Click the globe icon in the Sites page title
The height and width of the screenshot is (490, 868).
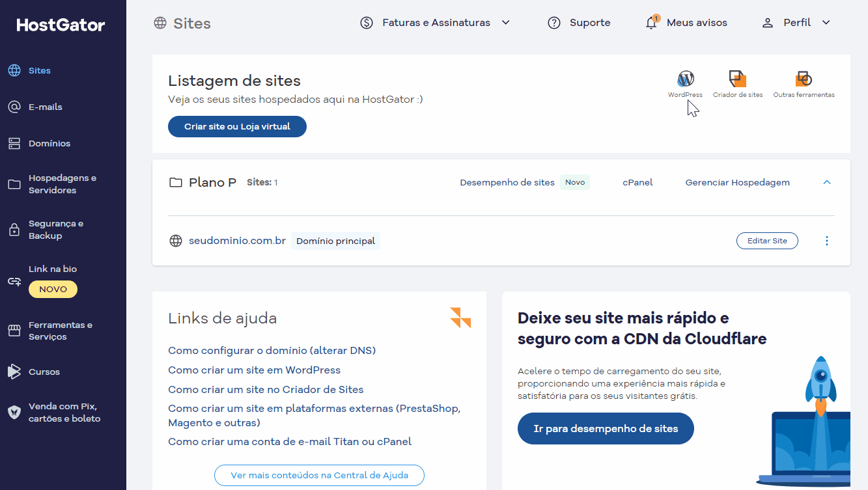160,23
